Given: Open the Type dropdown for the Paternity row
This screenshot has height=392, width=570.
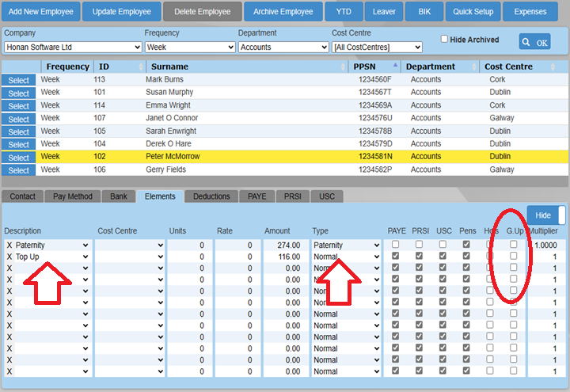Looking at the screenshot, I should click(x=346, y=245).
